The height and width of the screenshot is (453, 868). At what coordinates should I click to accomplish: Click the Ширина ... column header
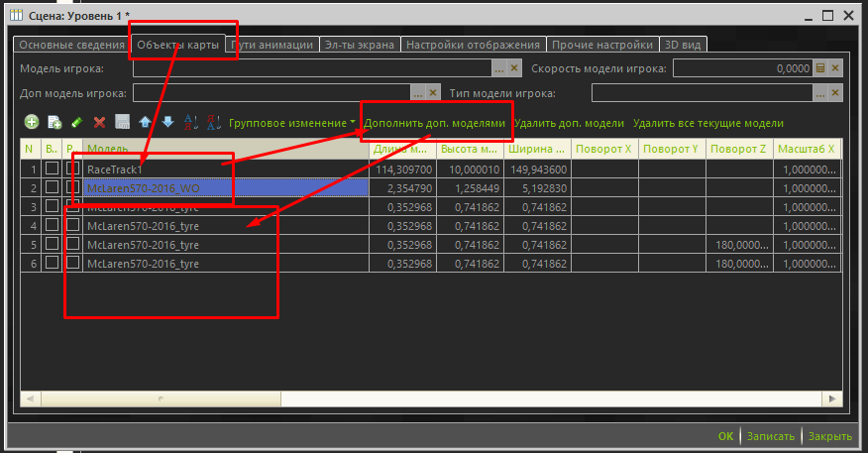coord(537,149)
